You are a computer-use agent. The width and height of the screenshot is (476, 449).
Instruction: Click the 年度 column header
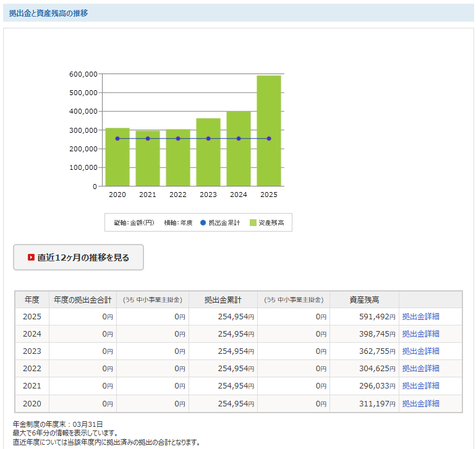click(32, 300)
